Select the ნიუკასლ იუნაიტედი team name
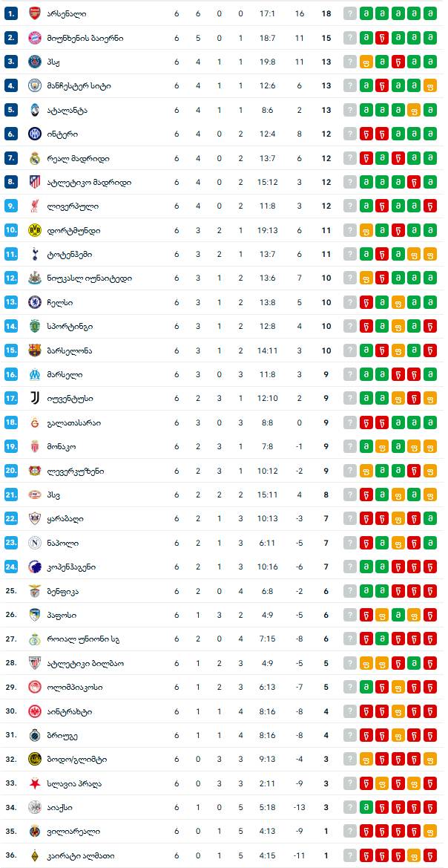The image size is (448, 868). (89, 278)
